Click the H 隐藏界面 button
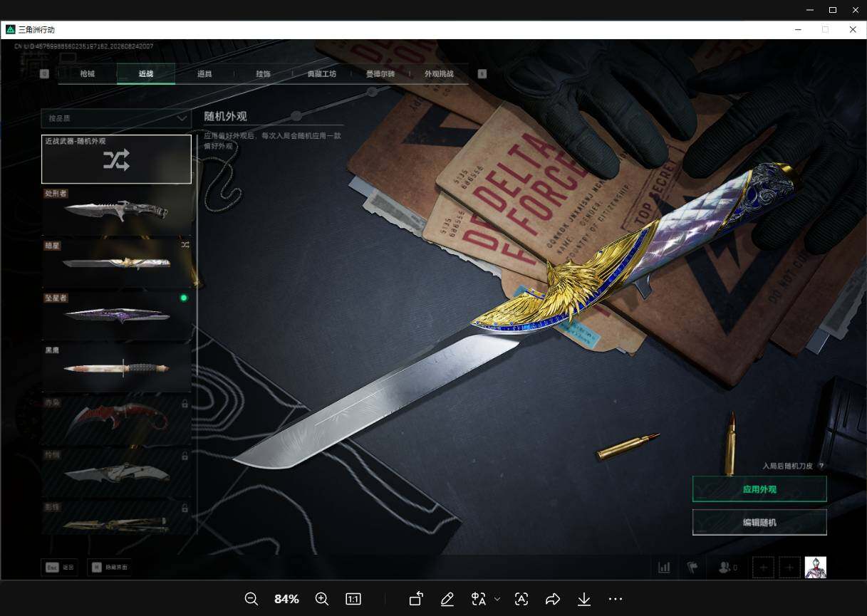This screenshot has width=867, height=616. [110, 568]
